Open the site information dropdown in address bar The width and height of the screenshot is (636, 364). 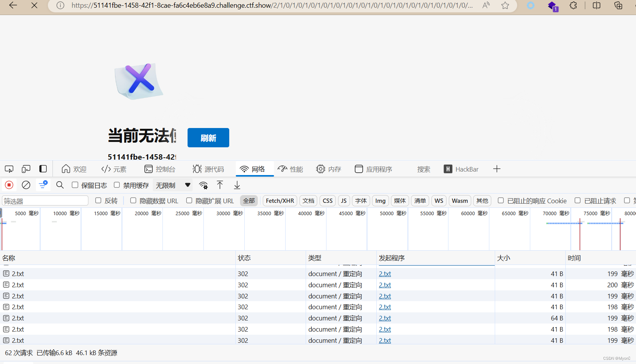[60, 5]
